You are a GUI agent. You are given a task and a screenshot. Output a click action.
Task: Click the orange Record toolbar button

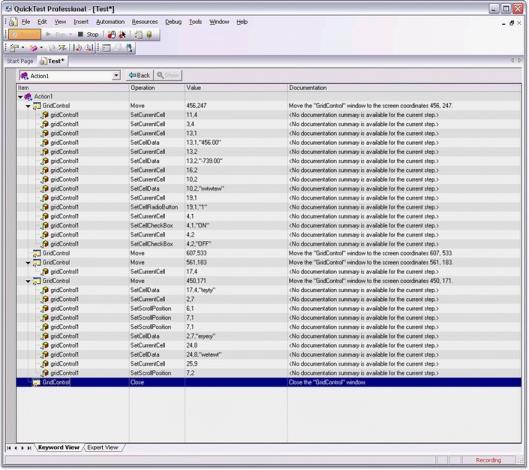click(24, 34)
